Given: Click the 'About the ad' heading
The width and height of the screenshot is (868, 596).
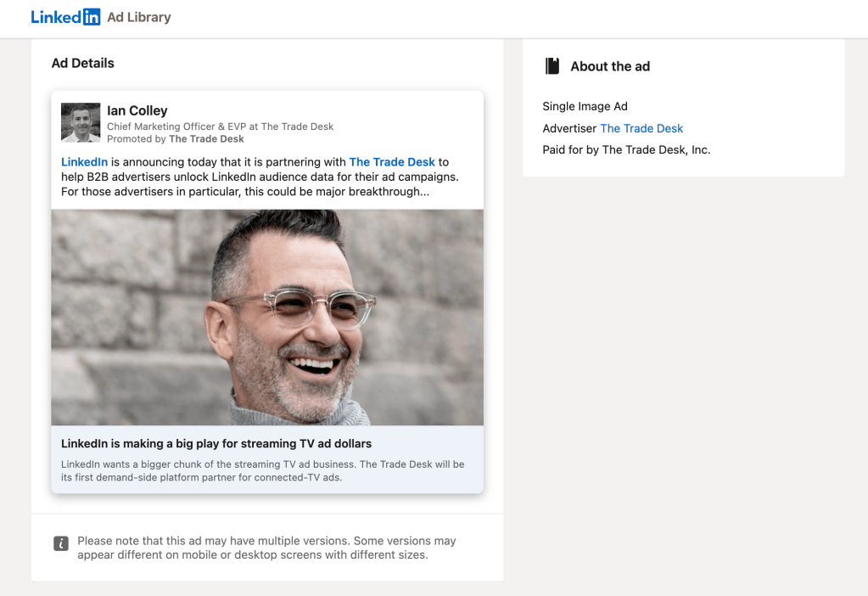Looking at the screenshot, I should click(x=610, y=66).
